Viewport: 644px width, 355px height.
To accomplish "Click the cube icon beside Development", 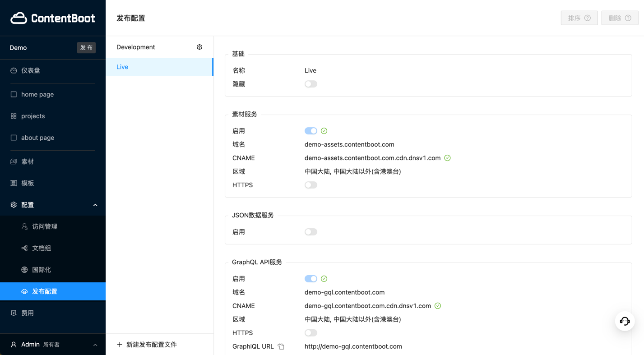I will click(199, 47).
